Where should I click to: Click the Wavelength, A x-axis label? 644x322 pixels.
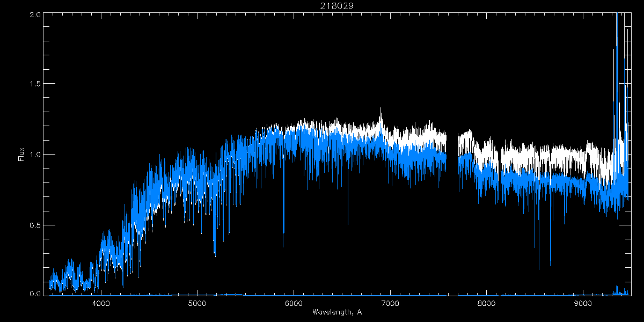pos(336,312)
